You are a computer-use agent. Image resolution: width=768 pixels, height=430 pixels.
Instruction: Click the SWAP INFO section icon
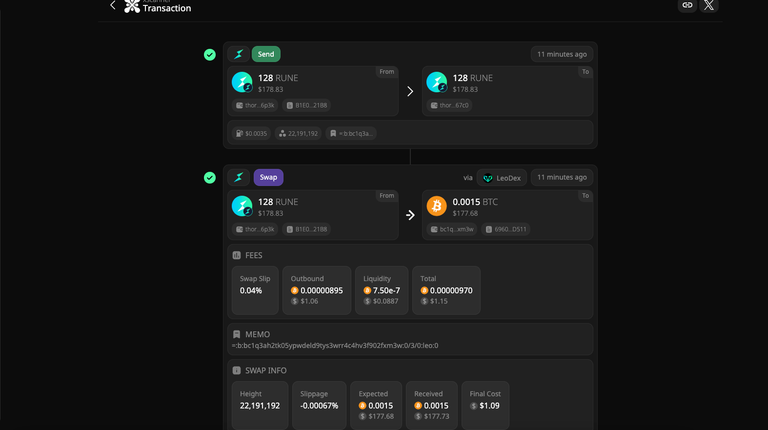click(x=237, y=370)
